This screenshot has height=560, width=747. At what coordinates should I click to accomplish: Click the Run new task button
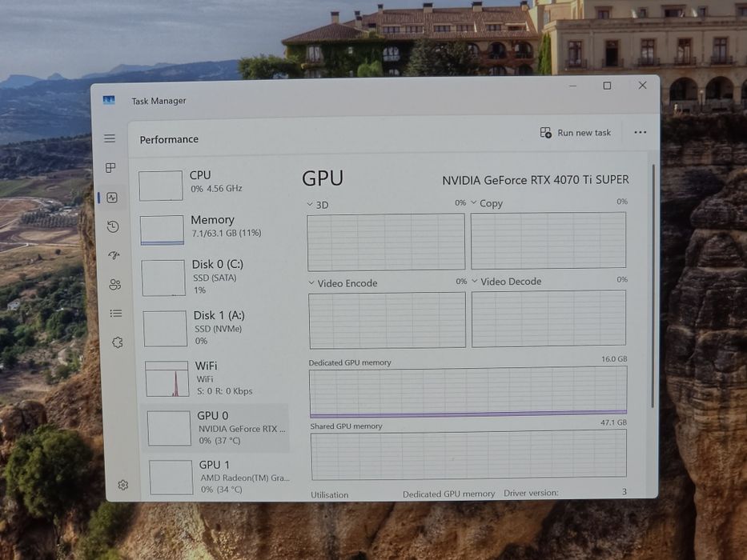575,132
